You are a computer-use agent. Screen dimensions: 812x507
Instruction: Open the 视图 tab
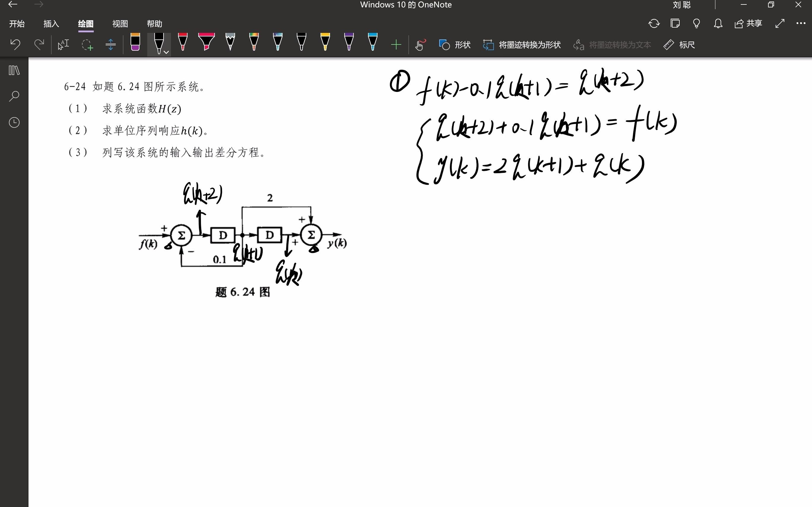120,24
